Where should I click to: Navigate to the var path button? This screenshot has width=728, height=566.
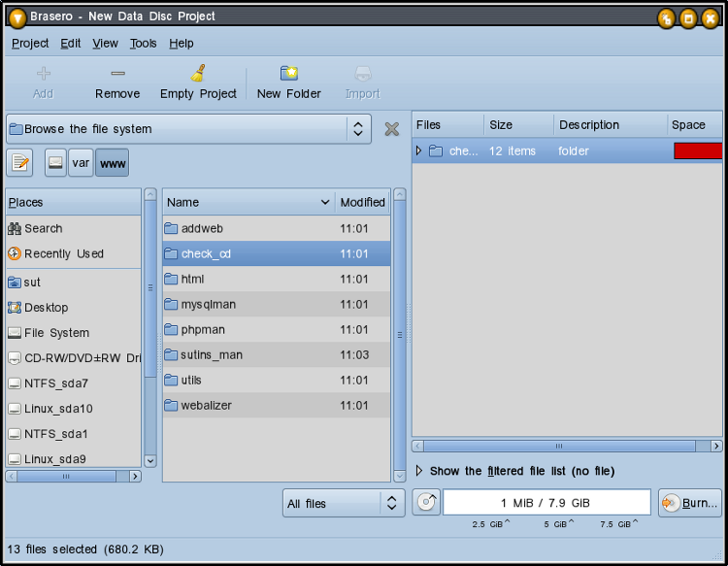(81, 163)
